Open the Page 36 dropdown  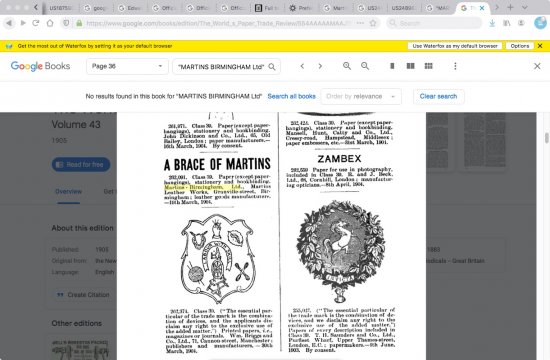coord(127,66)
